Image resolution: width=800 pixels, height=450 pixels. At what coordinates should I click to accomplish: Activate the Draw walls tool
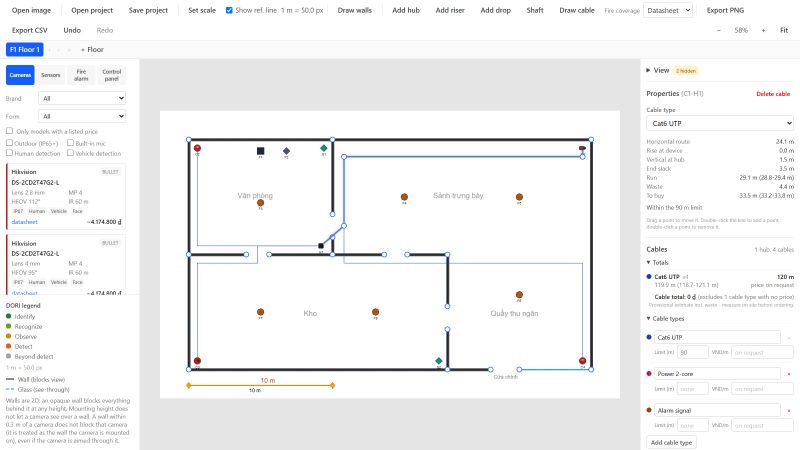[355, 10]
